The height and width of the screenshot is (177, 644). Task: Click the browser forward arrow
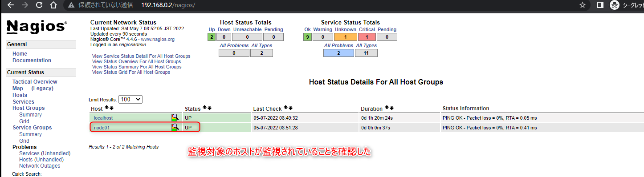pos(25,5)
